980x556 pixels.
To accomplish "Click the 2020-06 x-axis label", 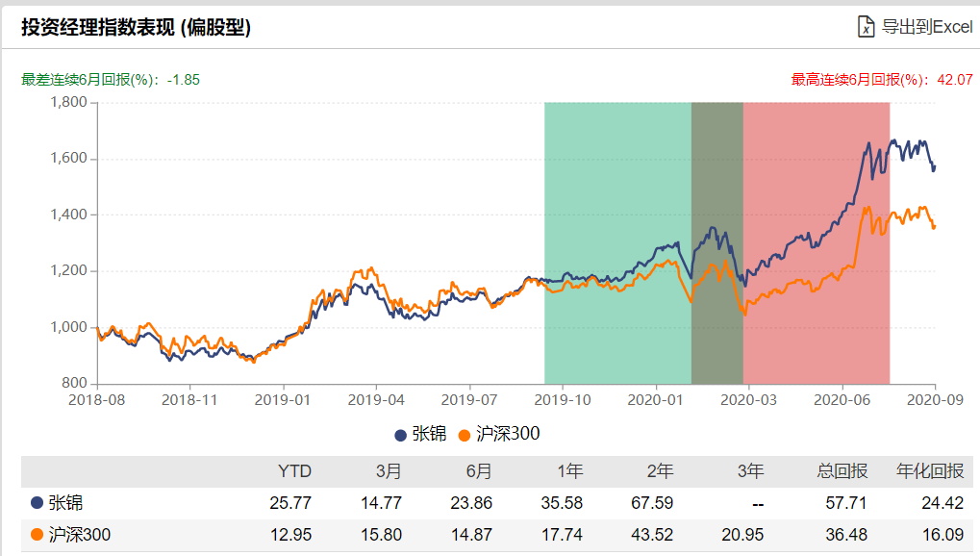I will tap(842, 399).
